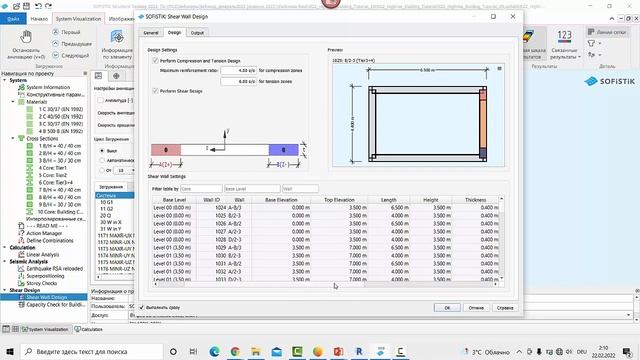Viewport: 640px width, 360px height.
Task: Collapse the Materials tree node
Action: point(13,102)
